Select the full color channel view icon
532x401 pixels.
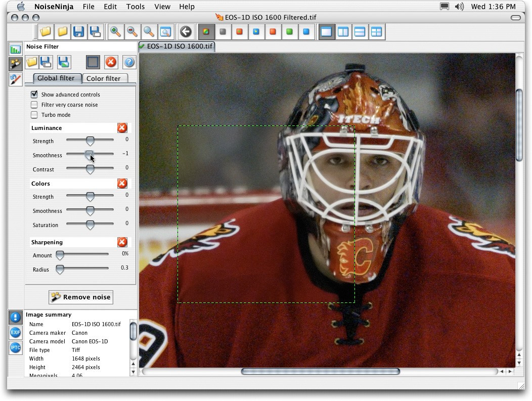(x=206, y=32)
